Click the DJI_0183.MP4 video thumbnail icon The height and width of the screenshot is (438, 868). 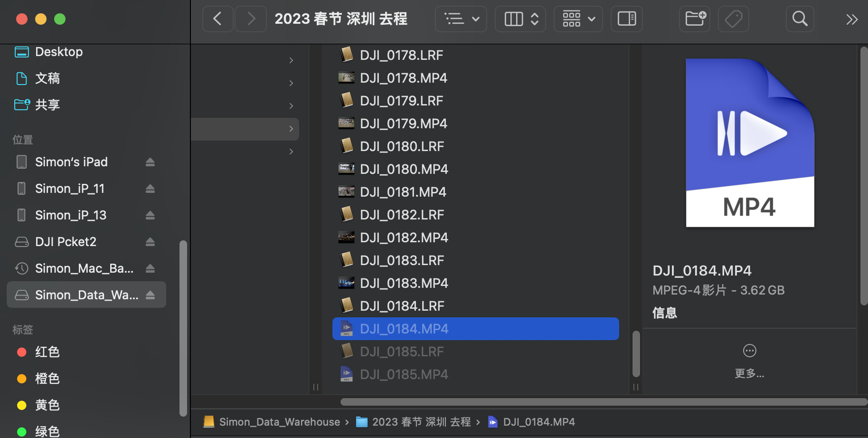[x=346, y=283]
